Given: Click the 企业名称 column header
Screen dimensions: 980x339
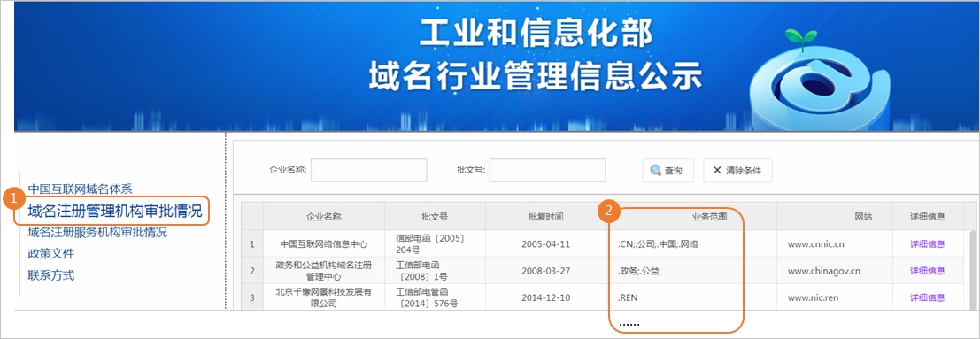Looking at the screenshot, I should (x=324, y=217).
